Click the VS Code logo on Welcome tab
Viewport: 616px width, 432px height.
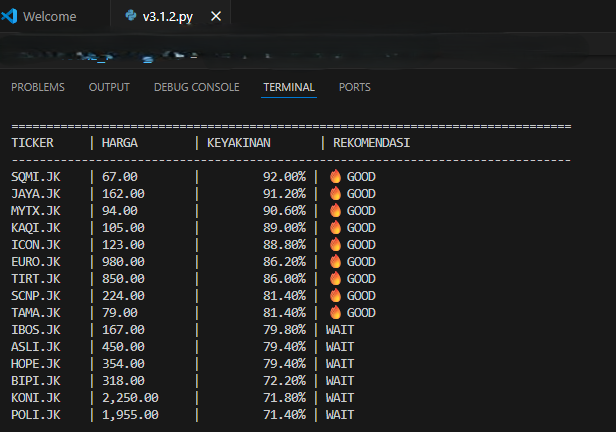click(11, 17)
